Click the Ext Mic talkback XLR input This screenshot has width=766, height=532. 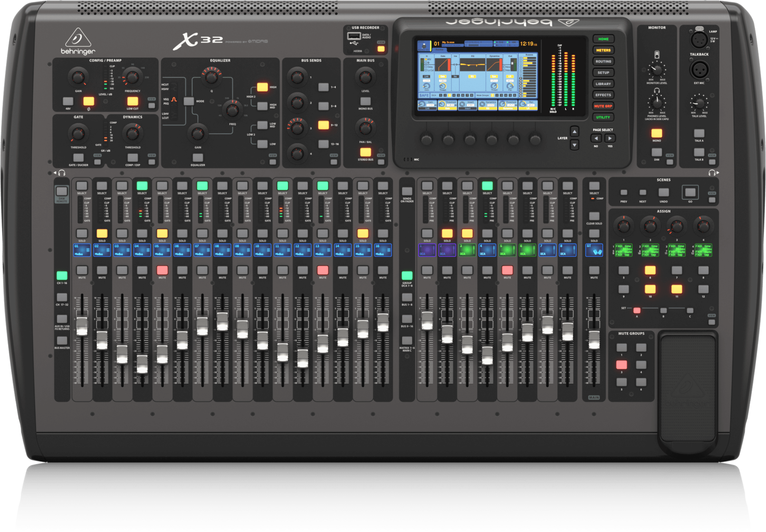[699, 69]
